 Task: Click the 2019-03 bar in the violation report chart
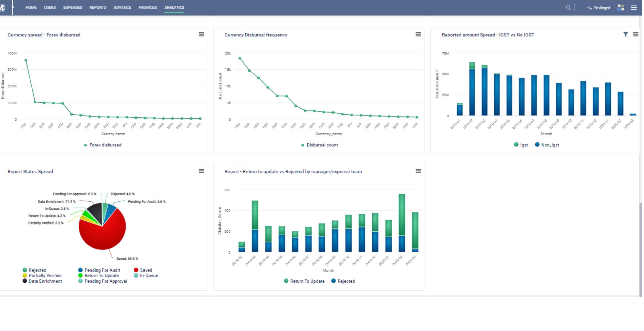tap(255, 226)
